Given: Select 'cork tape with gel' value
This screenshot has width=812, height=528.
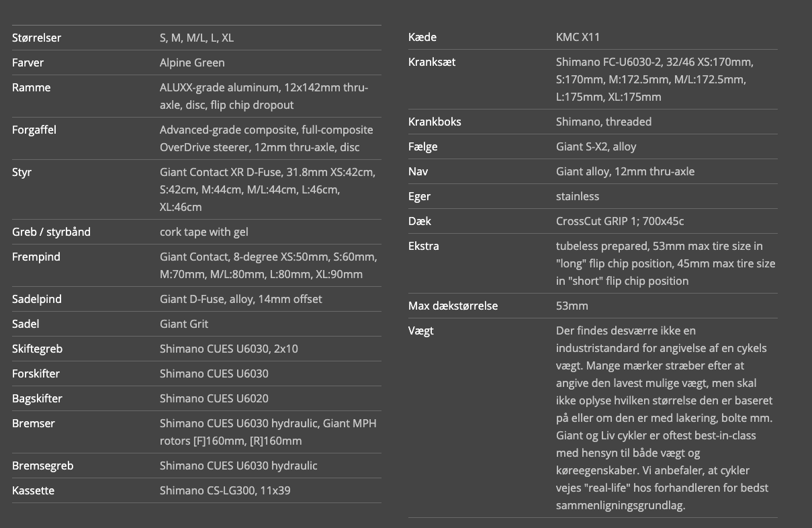Looking at the screenshot, I should coord(204,232).
